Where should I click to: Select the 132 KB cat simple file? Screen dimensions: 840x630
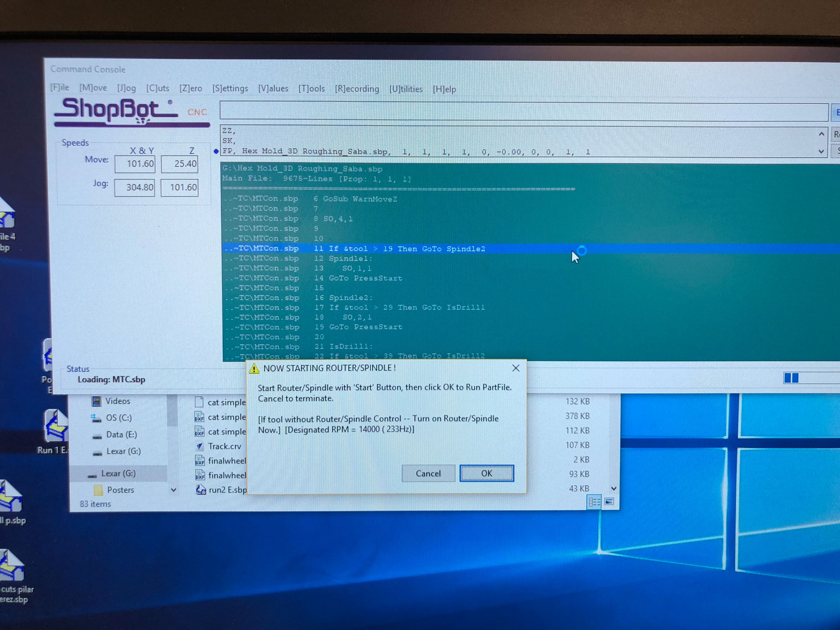click(x=227, y=402)
